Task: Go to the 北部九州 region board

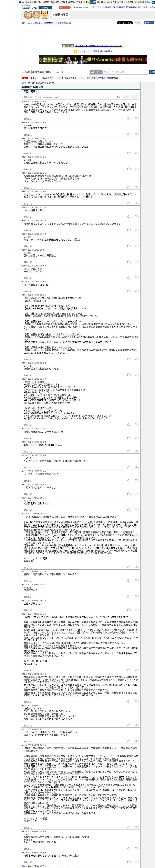Action: pos(122,2)
